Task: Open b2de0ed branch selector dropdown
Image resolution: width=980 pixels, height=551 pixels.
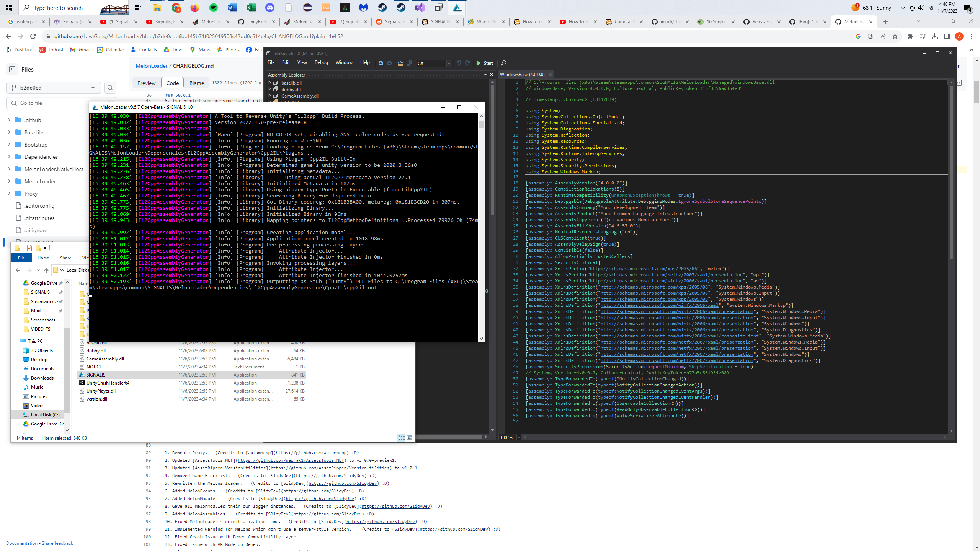Action: click(x=53, y=88)
